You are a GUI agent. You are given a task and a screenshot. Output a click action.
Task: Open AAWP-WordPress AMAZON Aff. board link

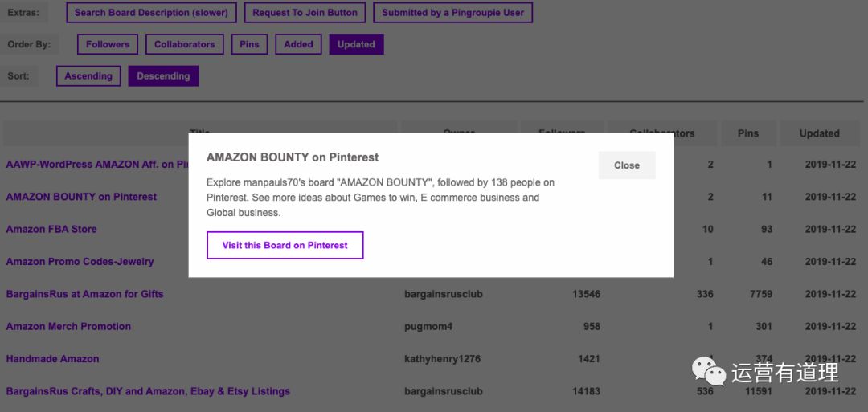coord(97,165)
